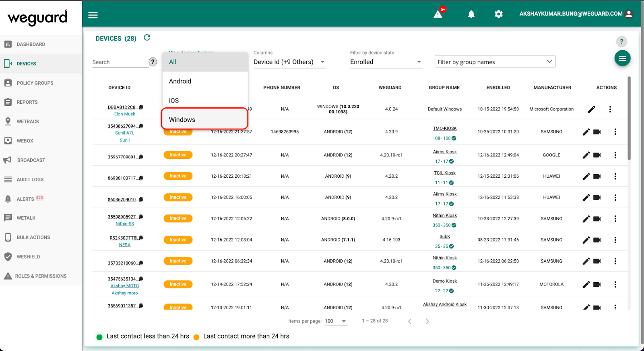Open the search help question mark

153,62
